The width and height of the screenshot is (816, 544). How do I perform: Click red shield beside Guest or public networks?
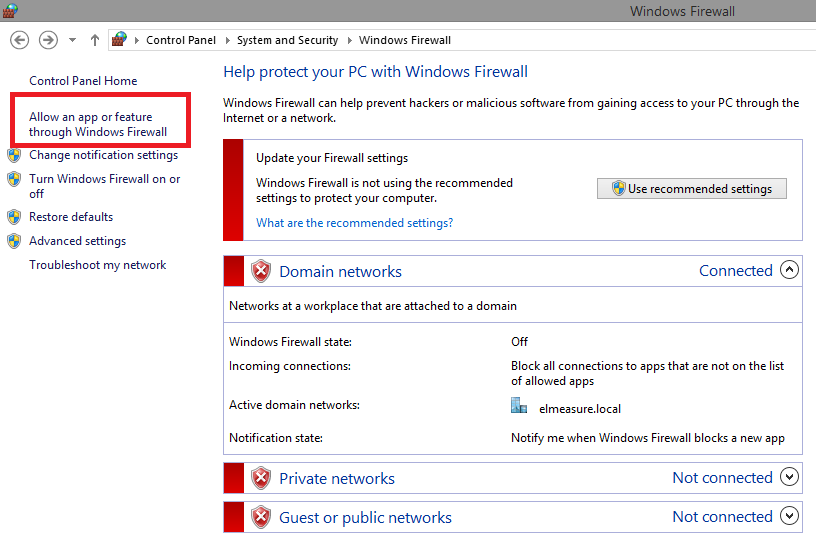coord(261,517)
